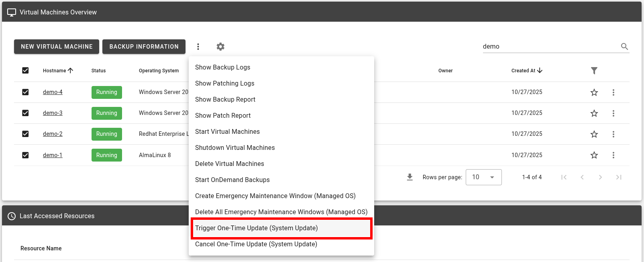Go to last page of results

(619, 177)
